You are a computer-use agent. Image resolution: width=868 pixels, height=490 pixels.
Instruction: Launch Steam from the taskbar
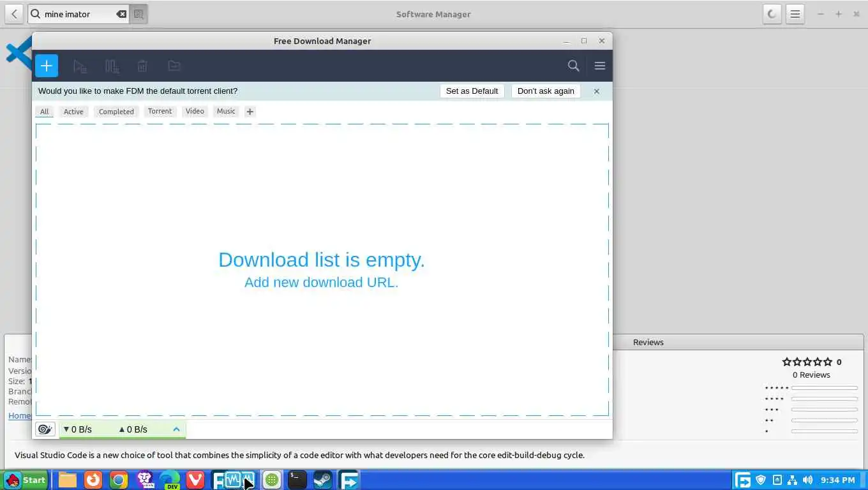coord(323,480)
